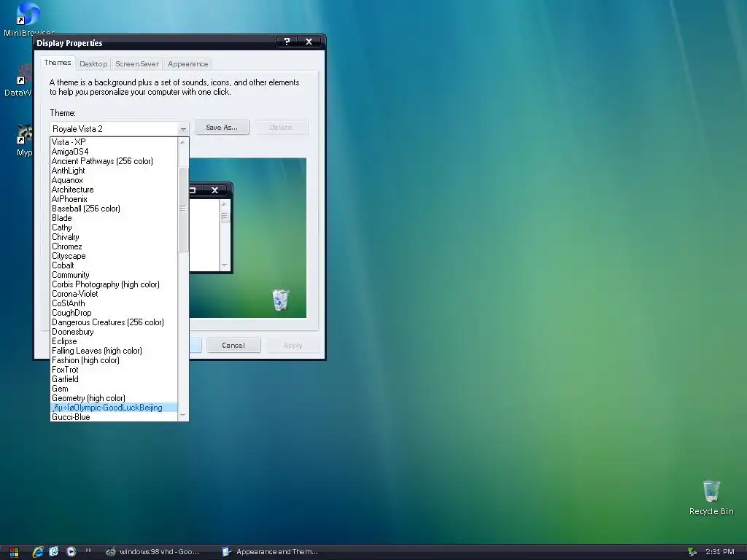This screenshot has width=747, height=560.
Task: Select Corbis Photography (high color) theme
Action: click(x=114, y=285)
